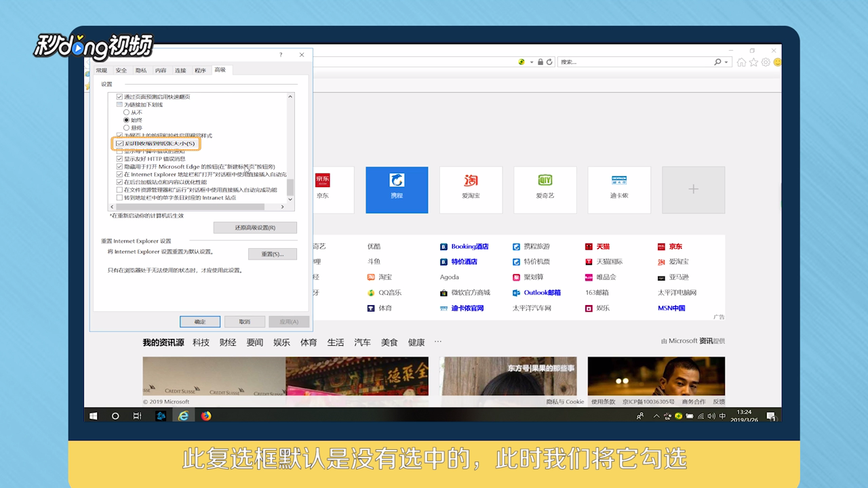Viewport: 868px width, 488px height.
Task: Open the IE tools gear icon
Action: click(766, 62)
